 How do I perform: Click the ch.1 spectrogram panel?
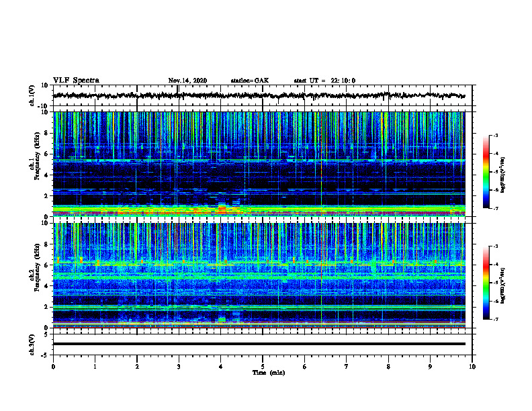[x=259, y=164]
